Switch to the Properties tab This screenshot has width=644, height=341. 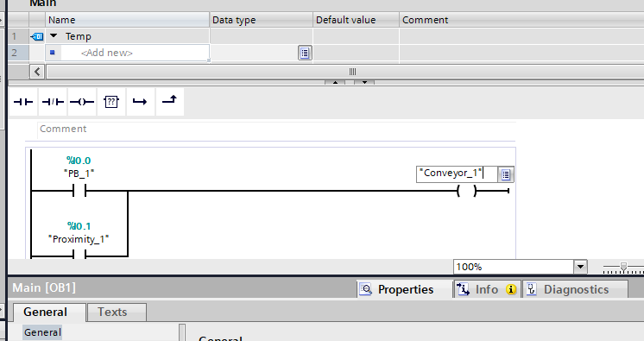(397, 290)
